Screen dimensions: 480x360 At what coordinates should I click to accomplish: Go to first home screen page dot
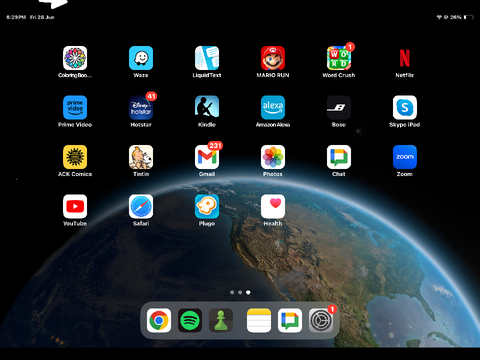click(x=232, y=292)
